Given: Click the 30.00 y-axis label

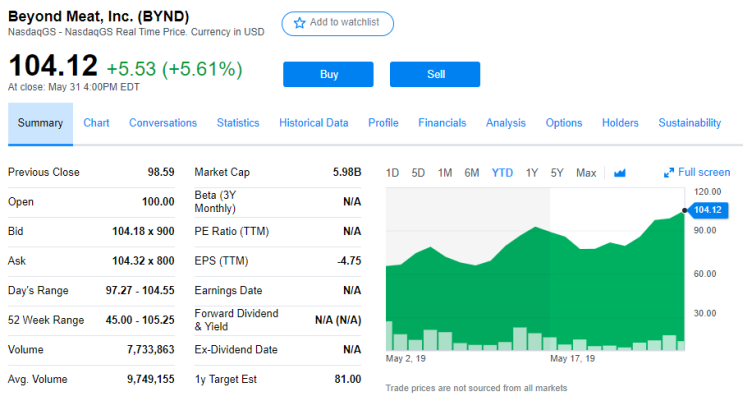Looking at the screenshot, I should [705, 313].
